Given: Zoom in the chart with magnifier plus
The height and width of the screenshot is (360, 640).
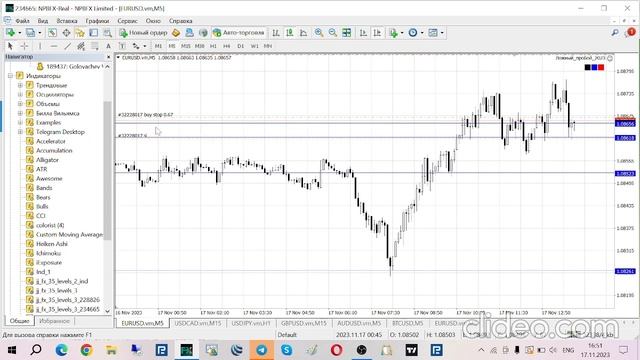Looking at the screenshot, I should pyautogui.click(x=319, y=33).
